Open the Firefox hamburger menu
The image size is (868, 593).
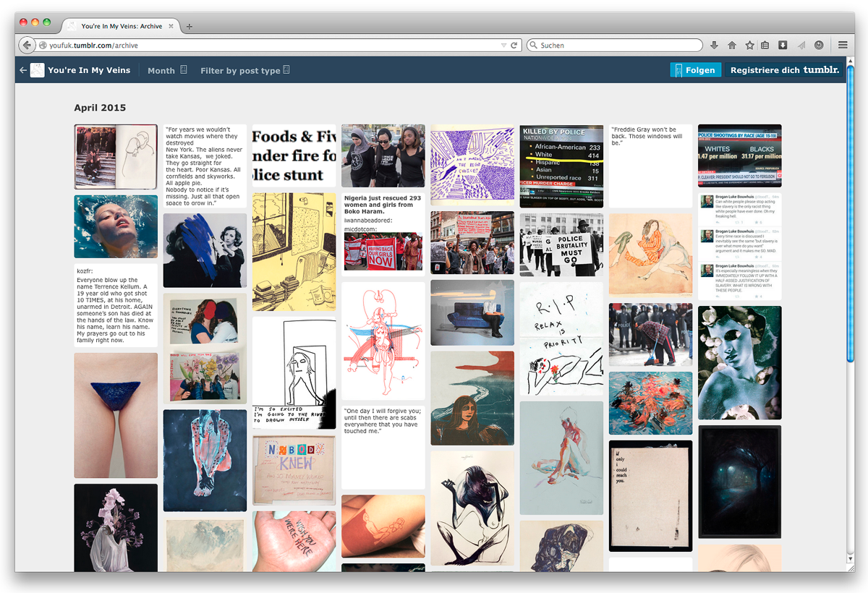843,46
